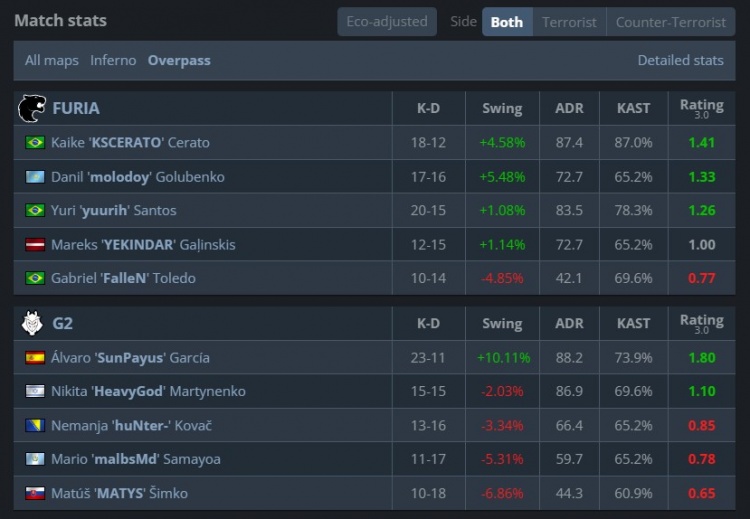
Task: Click the Slovakia flag beside MATYS
Action: 35,494
